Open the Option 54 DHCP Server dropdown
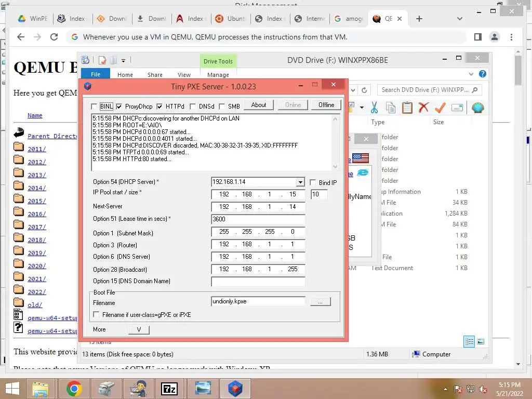Screen dimensions: 532x399 coord(300,182)
